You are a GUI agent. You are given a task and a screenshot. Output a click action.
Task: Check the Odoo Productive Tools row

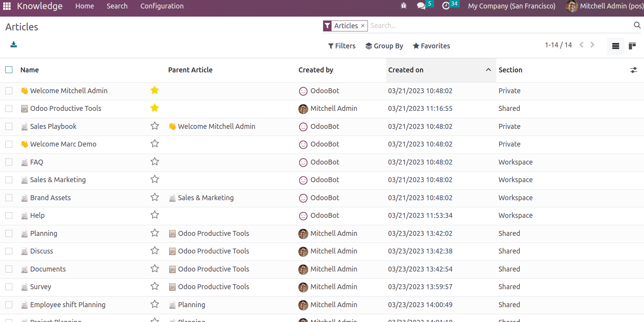tap(9, 108)
